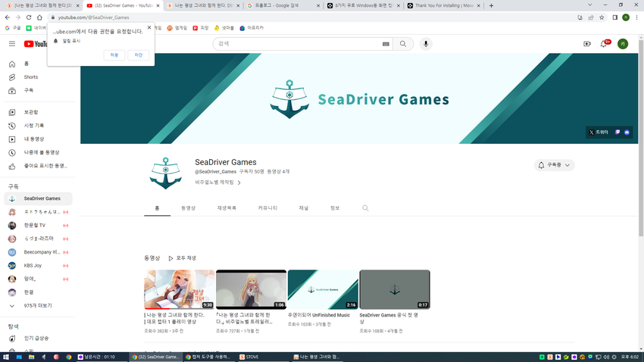Bookmark this page with the star icon
Viewport: 644px width, 362px height.
[602, 17]
